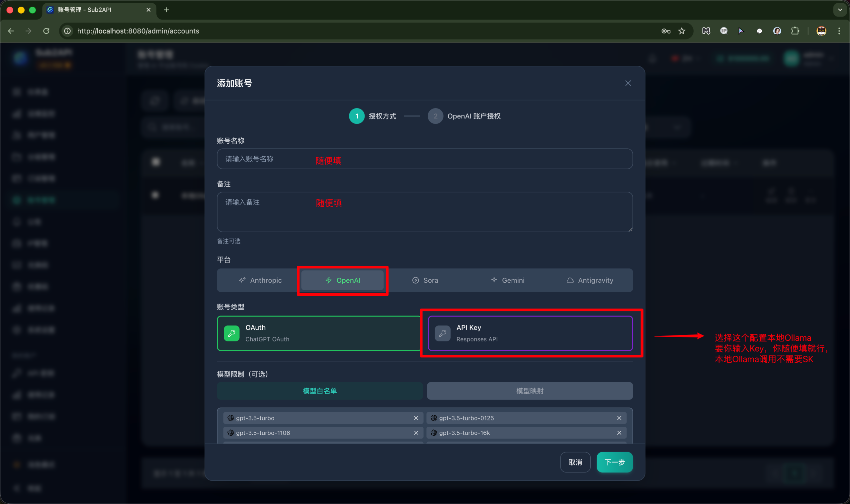Choose the Anthropic platform

[260, 280]
